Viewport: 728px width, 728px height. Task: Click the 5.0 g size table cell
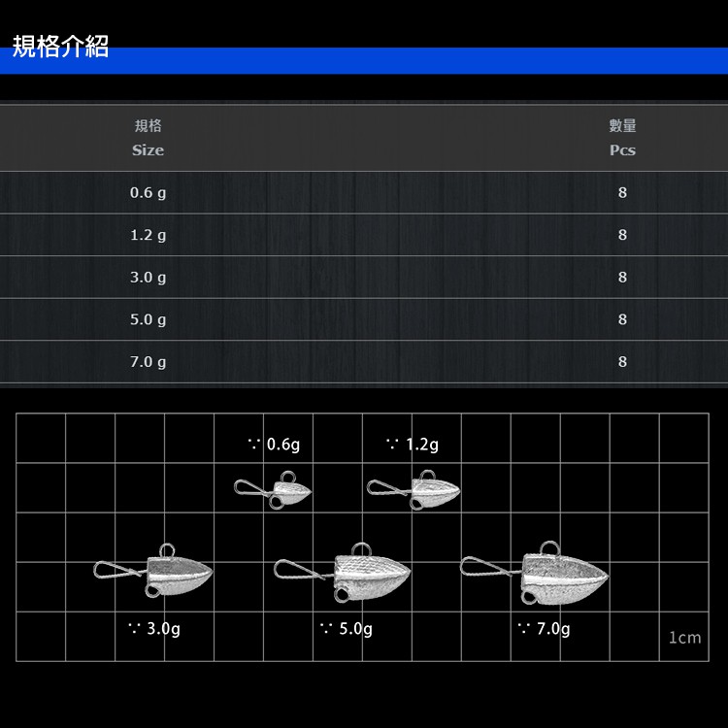tap(148, 319)
